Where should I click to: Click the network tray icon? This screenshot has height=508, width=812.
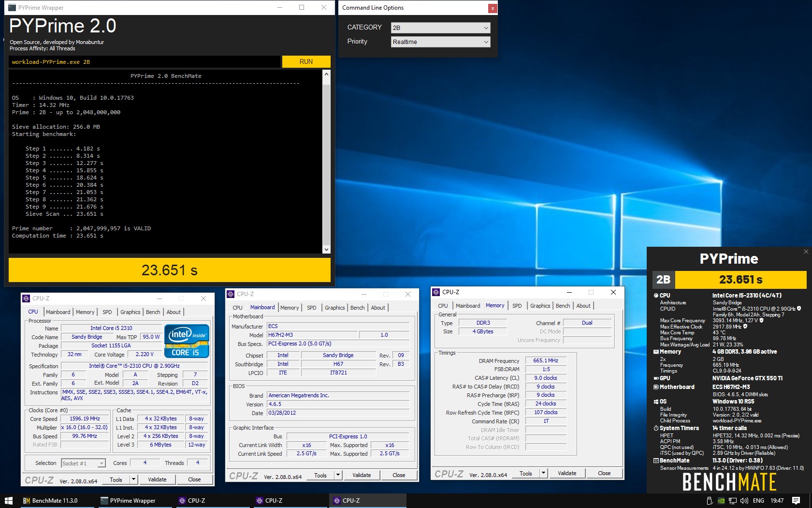click(x=733, y=501)
